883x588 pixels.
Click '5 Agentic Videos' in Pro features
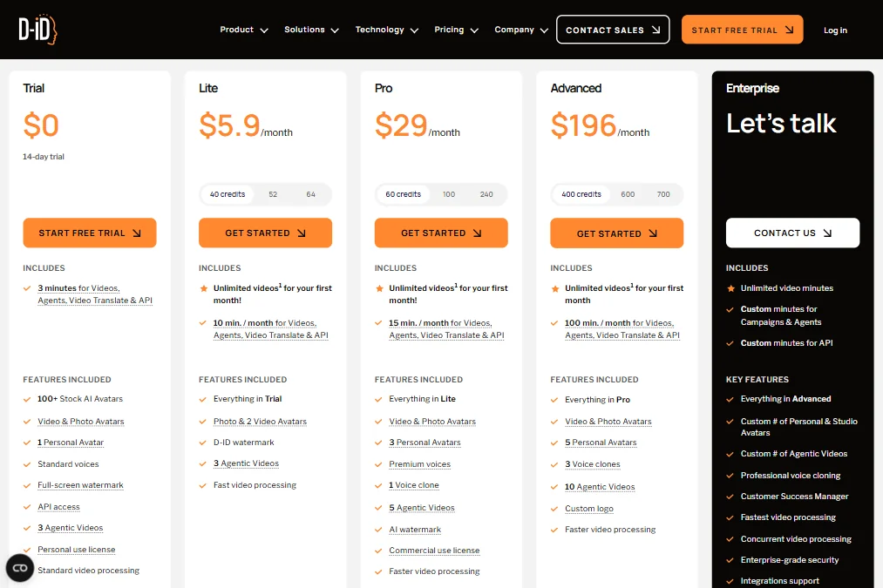[422, 508]
